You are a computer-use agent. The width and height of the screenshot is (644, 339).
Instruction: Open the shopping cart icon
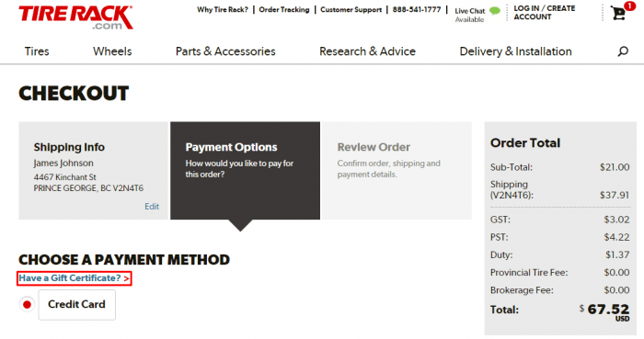[618, 13]
